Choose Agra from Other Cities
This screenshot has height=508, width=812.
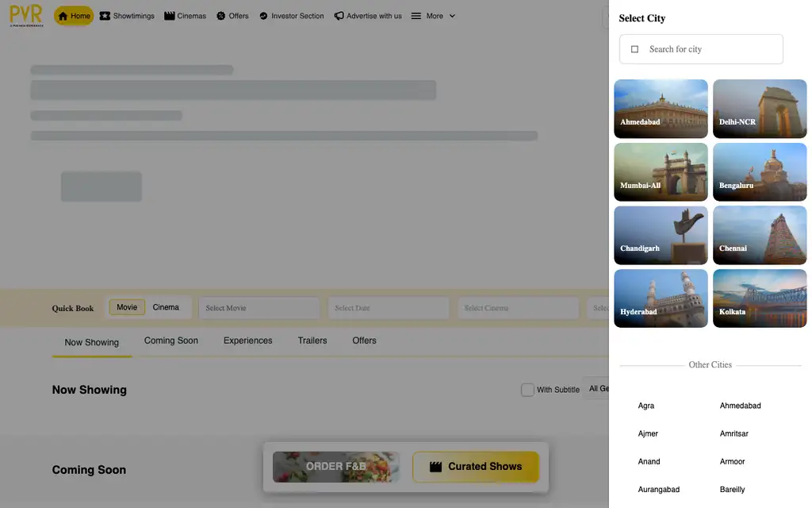[x=645, y=406]
